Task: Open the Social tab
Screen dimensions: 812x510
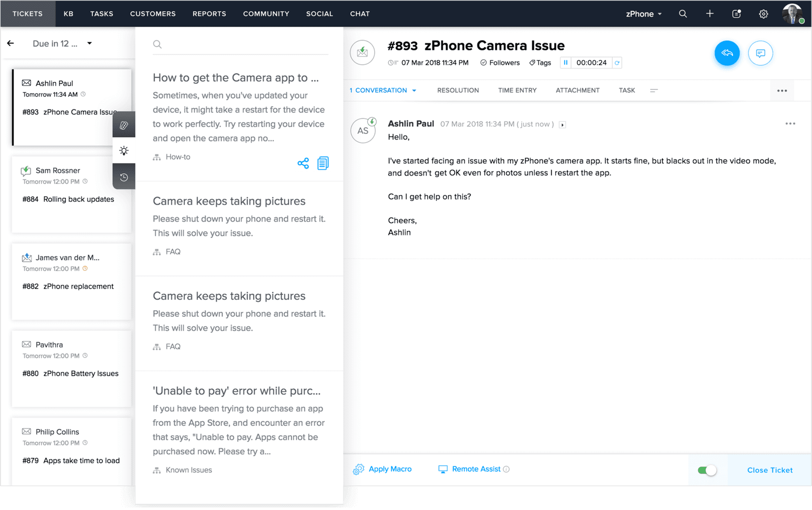Action: pos(319,14)
